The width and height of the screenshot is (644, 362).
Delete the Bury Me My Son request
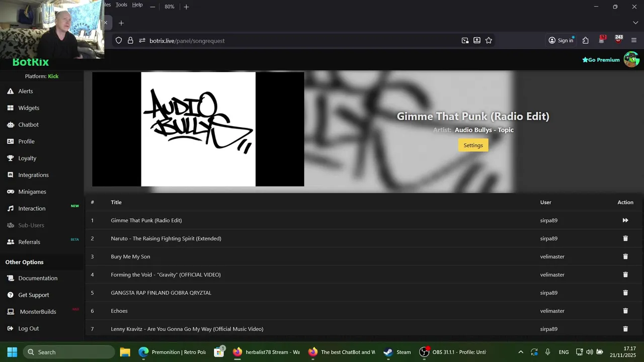[x=625, y=256]
